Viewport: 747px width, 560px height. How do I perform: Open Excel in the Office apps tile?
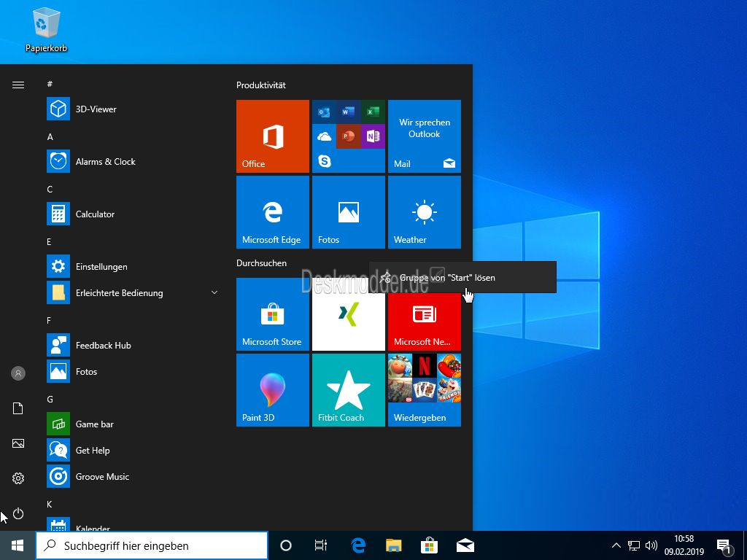pos(373,112)
